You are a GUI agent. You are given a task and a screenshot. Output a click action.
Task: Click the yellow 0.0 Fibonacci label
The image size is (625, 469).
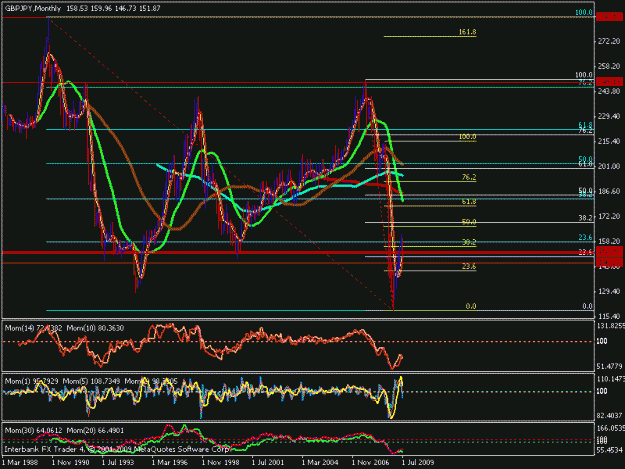tap(471, 306)
